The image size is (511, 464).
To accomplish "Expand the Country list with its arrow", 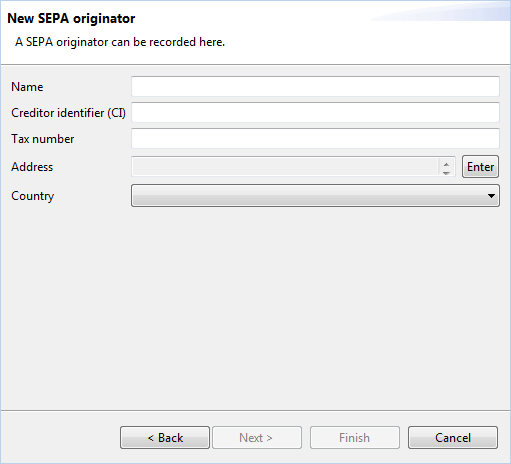I will coord(491,196).
